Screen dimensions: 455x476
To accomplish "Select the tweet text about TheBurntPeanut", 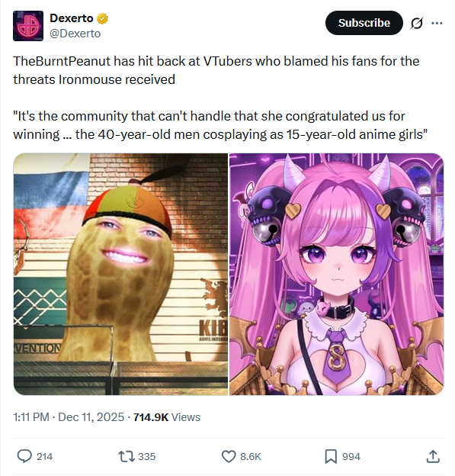I will [x=216, y=70].
